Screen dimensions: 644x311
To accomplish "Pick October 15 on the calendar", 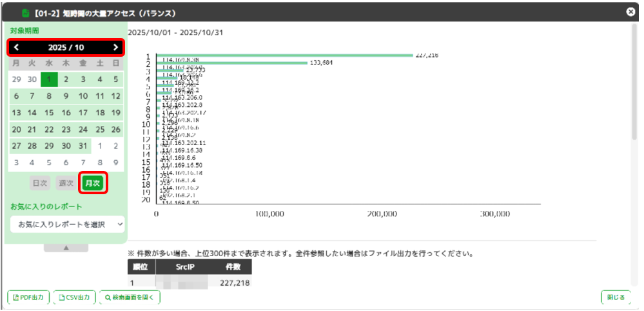I will point(49,112).
